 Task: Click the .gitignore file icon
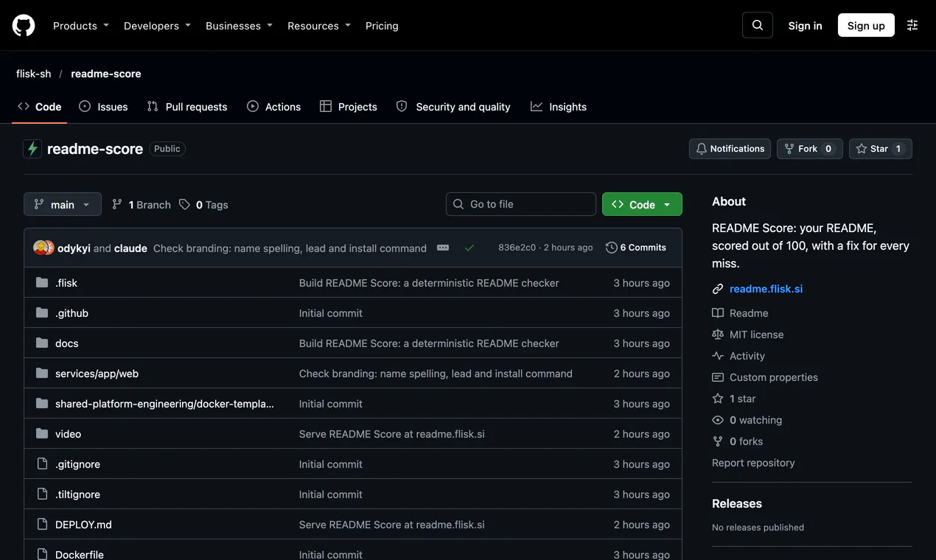[42, 464]
